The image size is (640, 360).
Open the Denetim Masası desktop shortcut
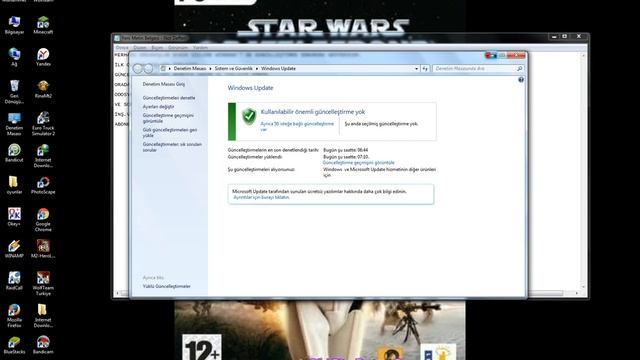(x=14, y=124)
